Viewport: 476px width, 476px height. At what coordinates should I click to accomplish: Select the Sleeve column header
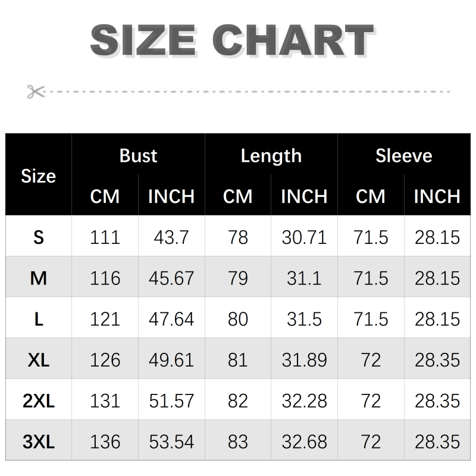click(x=403, y=156)
